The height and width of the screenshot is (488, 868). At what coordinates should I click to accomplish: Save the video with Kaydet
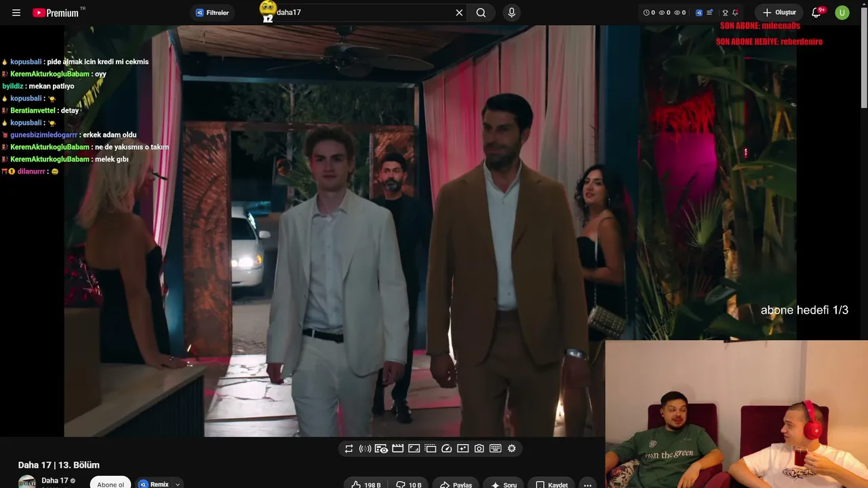tap(552, 484)
